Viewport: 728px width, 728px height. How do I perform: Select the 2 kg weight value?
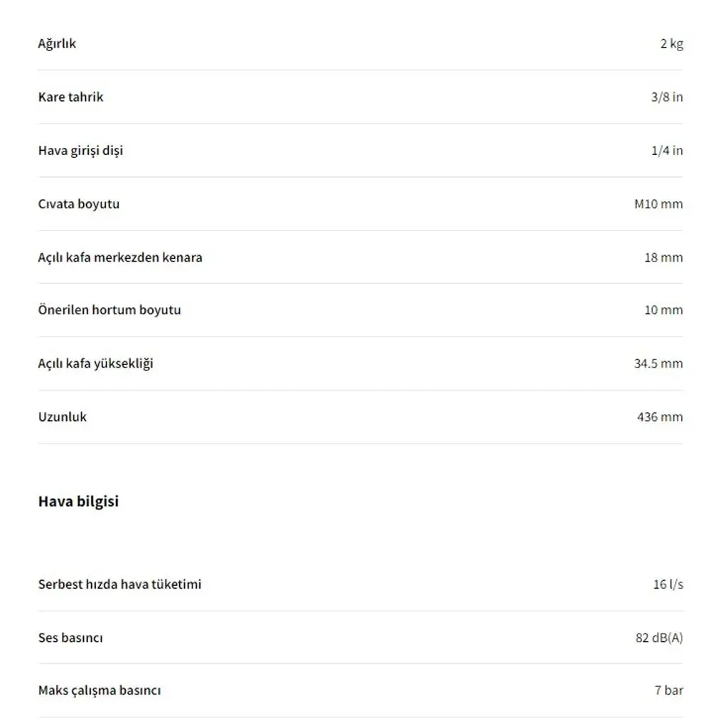[x=671, y=43]
